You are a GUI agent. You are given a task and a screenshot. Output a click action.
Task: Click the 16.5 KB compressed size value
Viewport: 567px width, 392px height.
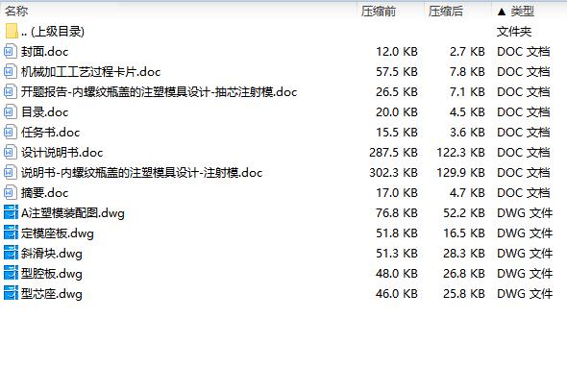click(464, 233)
